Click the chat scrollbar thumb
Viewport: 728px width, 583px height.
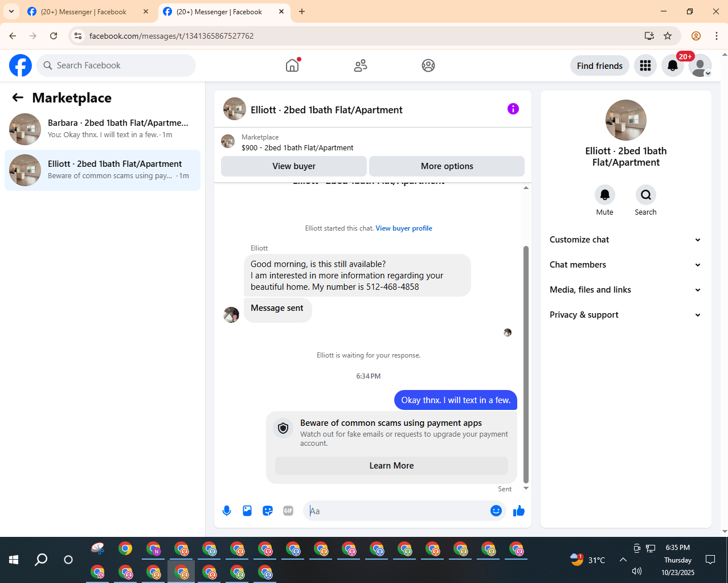(x=526, y=364)
